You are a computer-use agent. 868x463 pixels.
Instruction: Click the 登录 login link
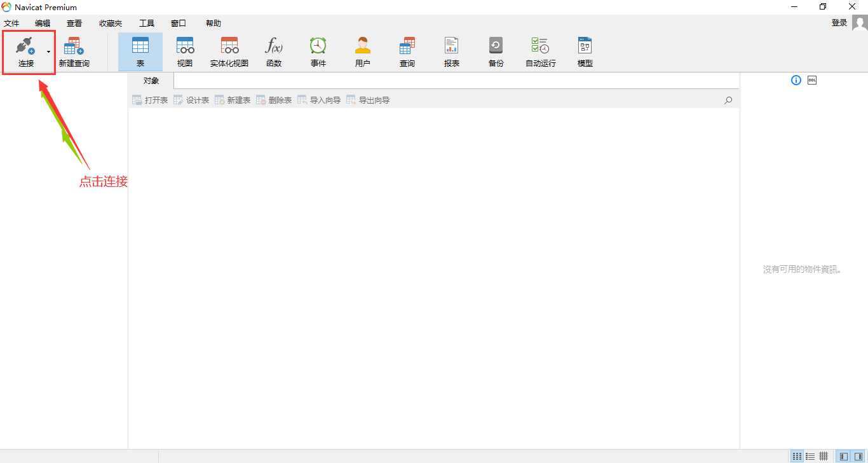(839, 23)
